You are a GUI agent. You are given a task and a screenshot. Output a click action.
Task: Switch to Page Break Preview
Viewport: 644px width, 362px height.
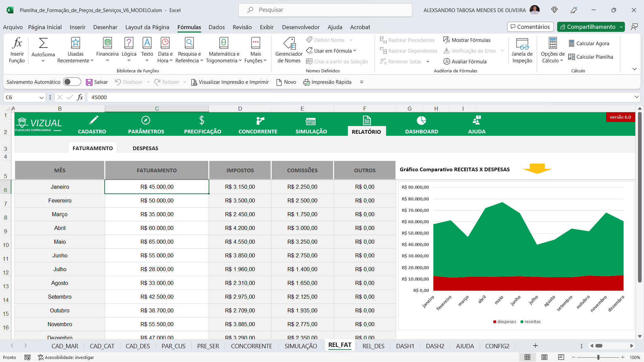click(561, 357)
